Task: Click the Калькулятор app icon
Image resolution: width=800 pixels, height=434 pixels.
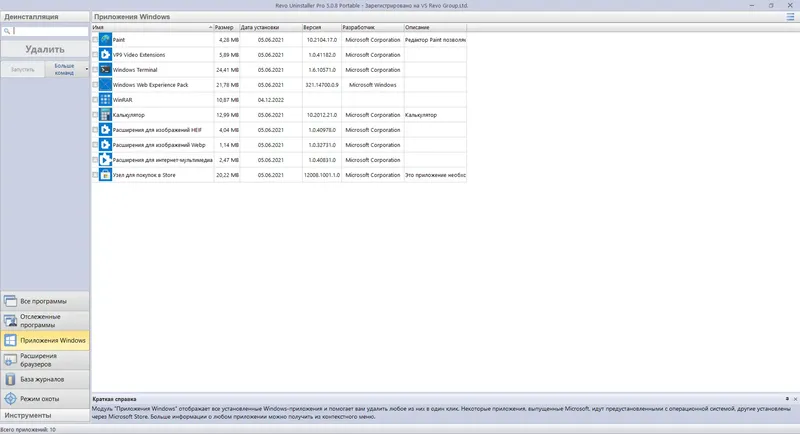Action: click(x=105, y=115)
